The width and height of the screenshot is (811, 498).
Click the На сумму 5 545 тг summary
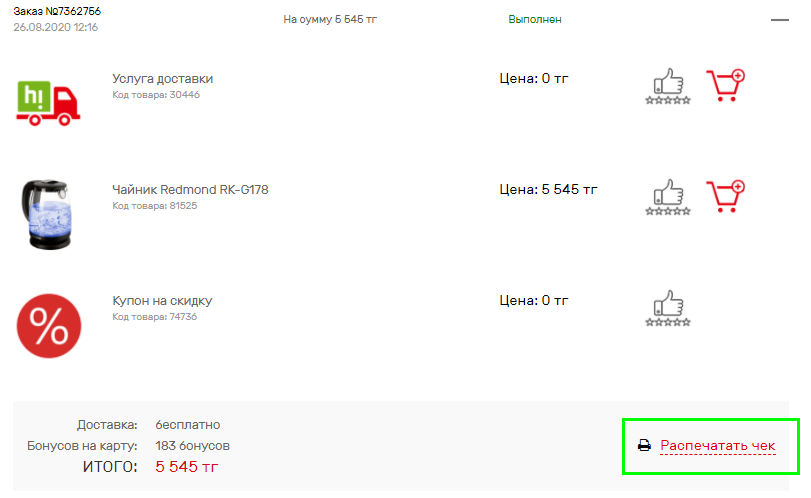click(330, 20)
